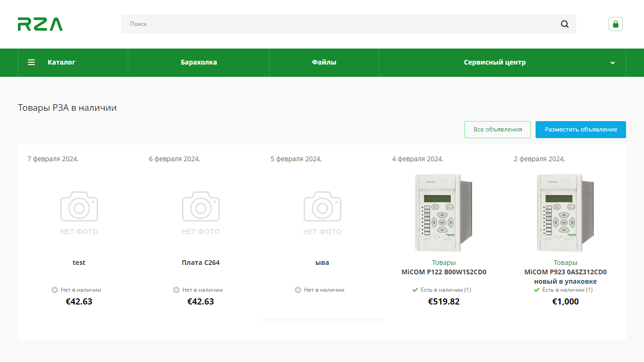
Task: Click the 7 февраля 2024 date
Action: click(x=53, y=159)
